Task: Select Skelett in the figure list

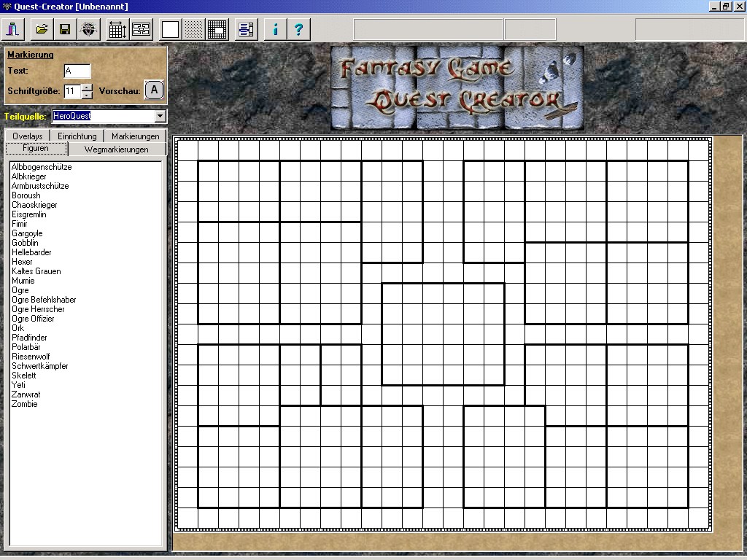Action: click(24, 376)
